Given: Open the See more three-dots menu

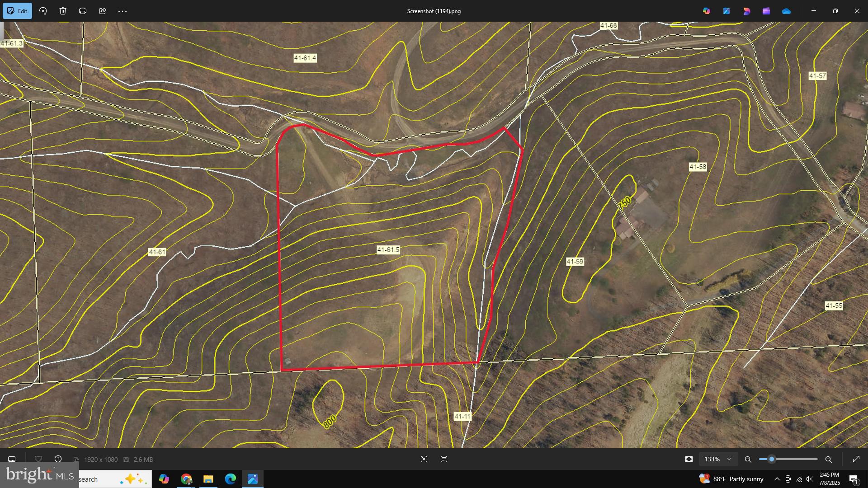Looking at the screenshot, I should 123,11.
